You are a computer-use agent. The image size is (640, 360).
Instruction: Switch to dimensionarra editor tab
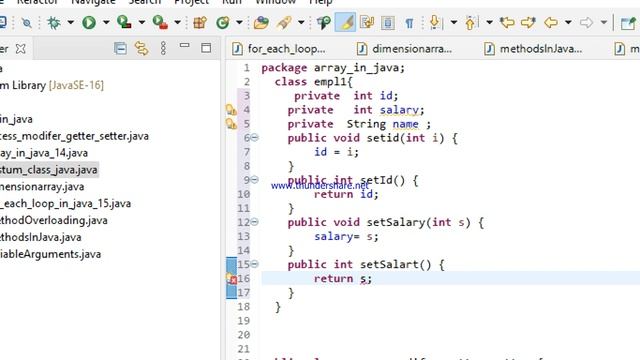click(404, 49)
